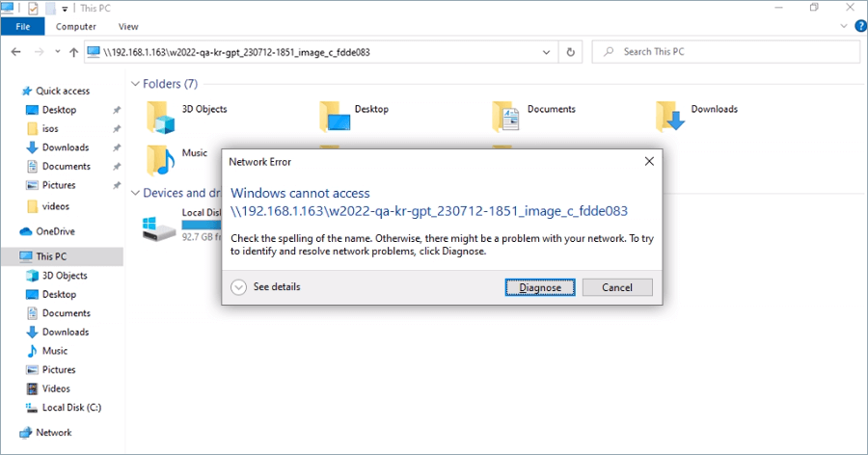Screen dimensions: 868x455
Task: Collapse the Devices and drives group
Action: click(135, 193)
